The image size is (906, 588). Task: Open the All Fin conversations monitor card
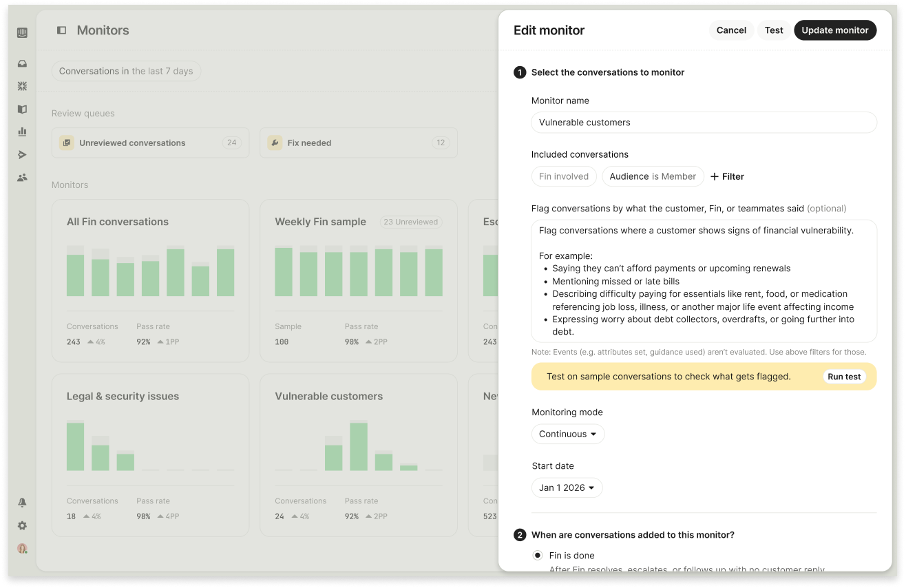pos(150,281)
